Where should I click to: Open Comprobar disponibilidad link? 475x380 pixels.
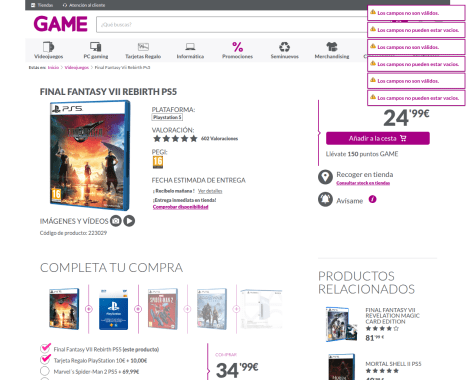[180, 207]
